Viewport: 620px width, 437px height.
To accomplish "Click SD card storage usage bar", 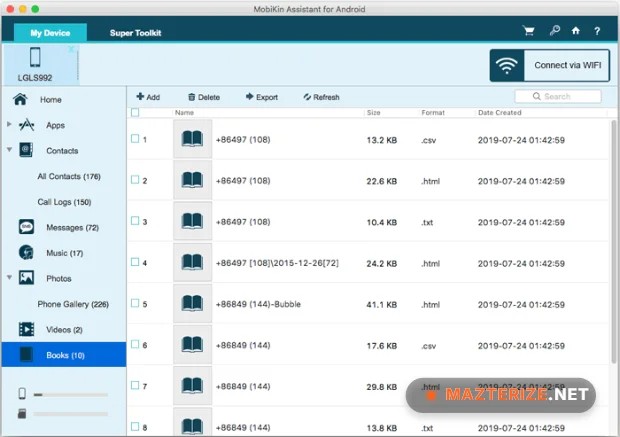I will point(70,414).
